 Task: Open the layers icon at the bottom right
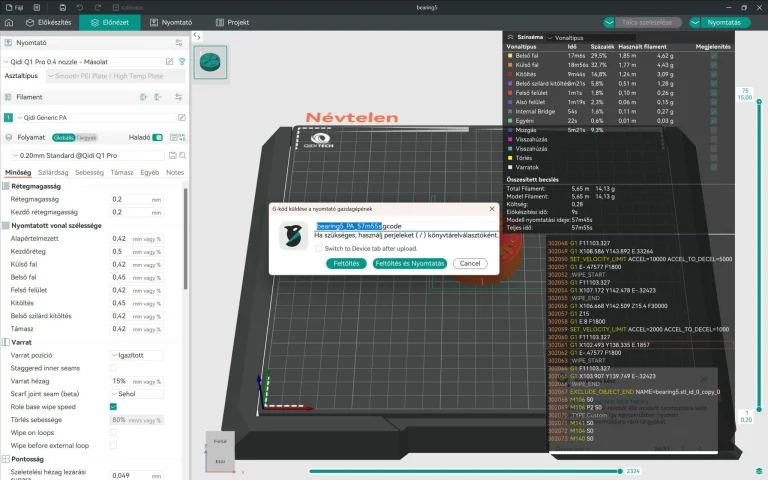759,471
